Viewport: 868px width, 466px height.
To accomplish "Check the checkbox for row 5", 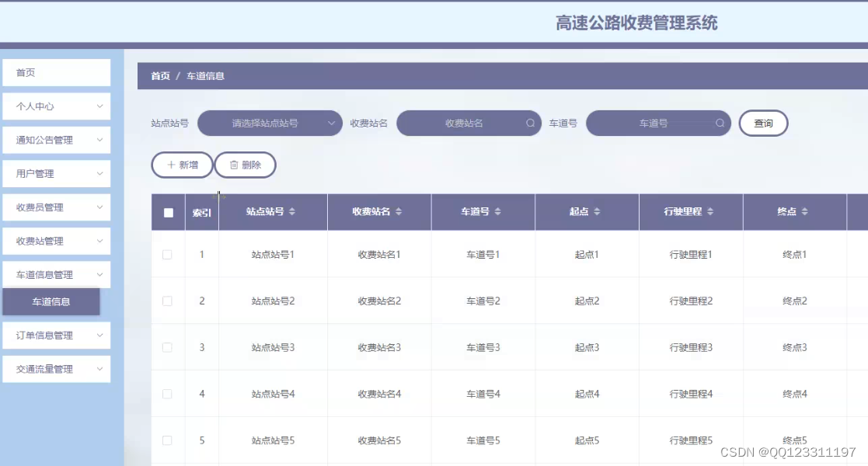I will point(167,440).
